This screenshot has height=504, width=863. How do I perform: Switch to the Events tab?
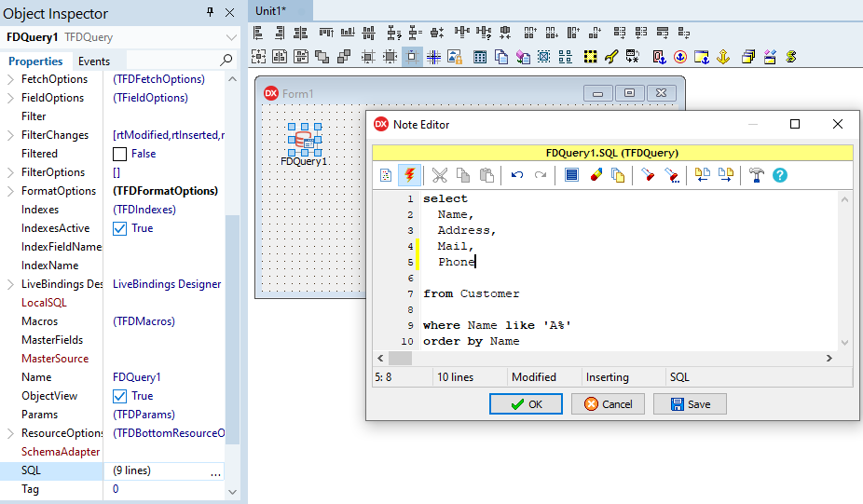(x=94, y=61)
